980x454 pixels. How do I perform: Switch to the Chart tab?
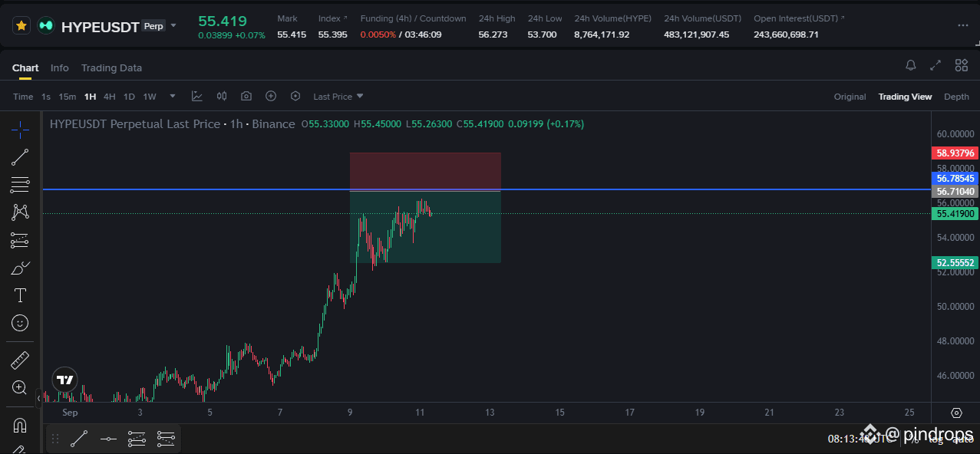(25, 67)
